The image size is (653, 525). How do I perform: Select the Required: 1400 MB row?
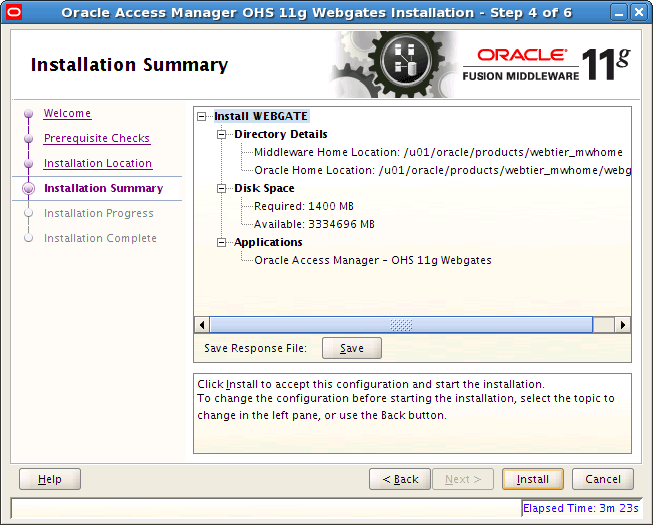pyautogui.click(x=304, y=207)
